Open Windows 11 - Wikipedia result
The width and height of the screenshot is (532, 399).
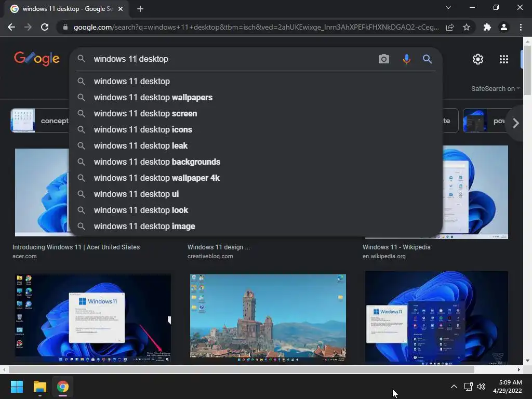coord(396,247)
